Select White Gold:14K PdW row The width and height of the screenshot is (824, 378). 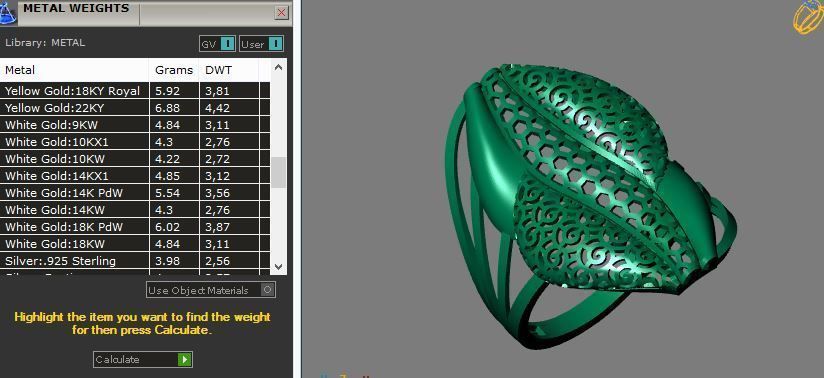[135, 193]
